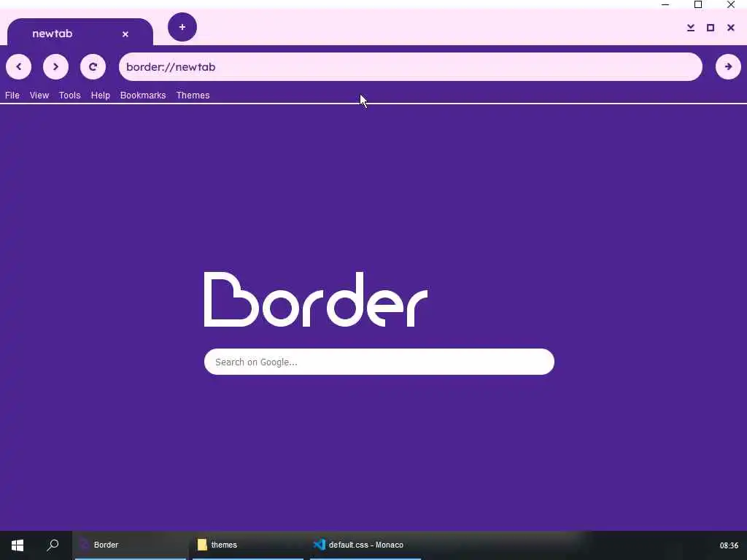747x560 pixels.
Task: Go forward with the right chevron button
Action: (55, 66)
